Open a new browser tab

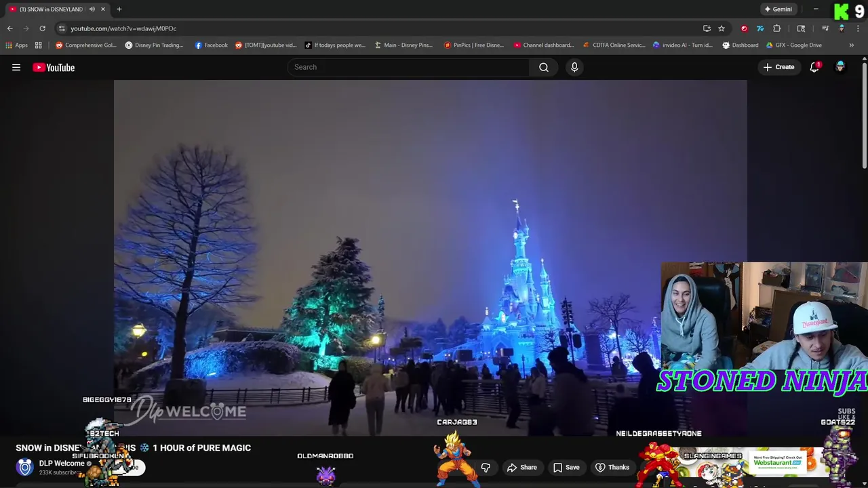119,9
